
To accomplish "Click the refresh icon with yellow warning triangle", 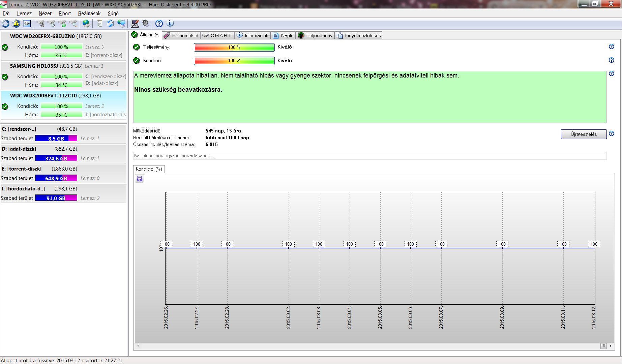I will (16, 24).
